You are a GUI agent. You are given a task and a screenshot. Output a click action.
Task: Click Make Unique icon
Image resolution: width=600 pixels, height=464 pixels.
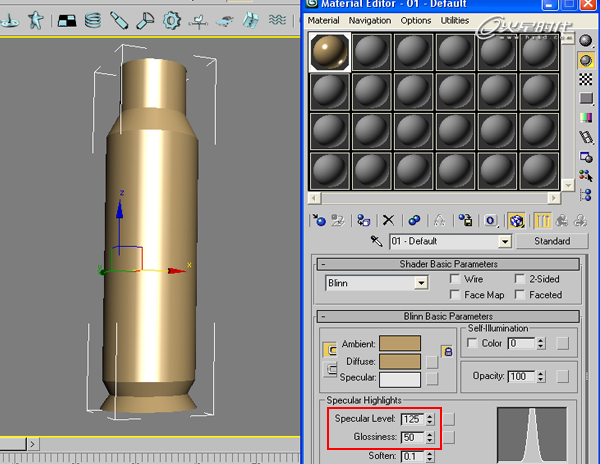point(439,220)
